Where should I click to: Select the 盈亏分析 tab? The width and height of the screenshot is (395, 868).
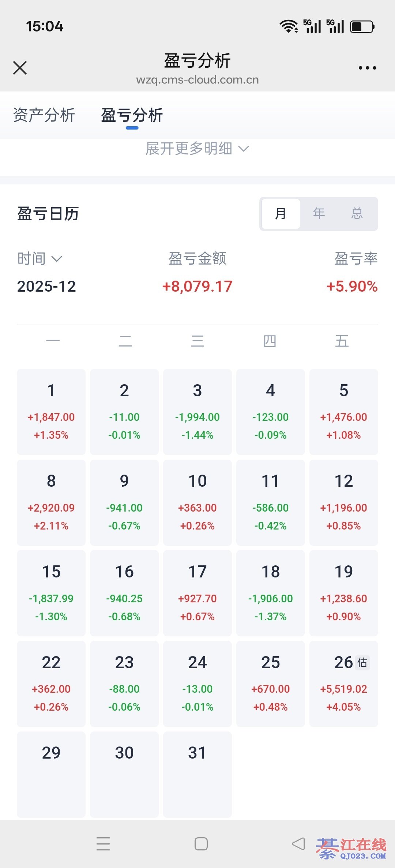pos(132,115)
